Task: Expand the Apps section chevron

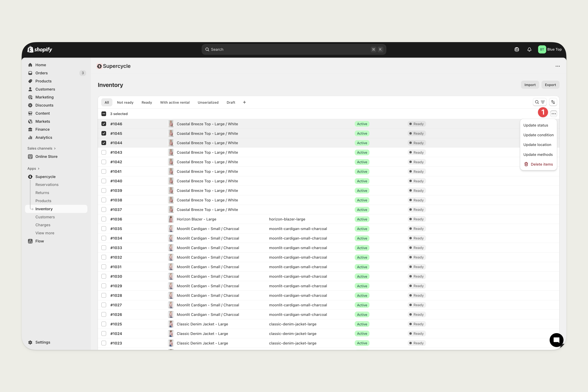Action: coord(39,168)
